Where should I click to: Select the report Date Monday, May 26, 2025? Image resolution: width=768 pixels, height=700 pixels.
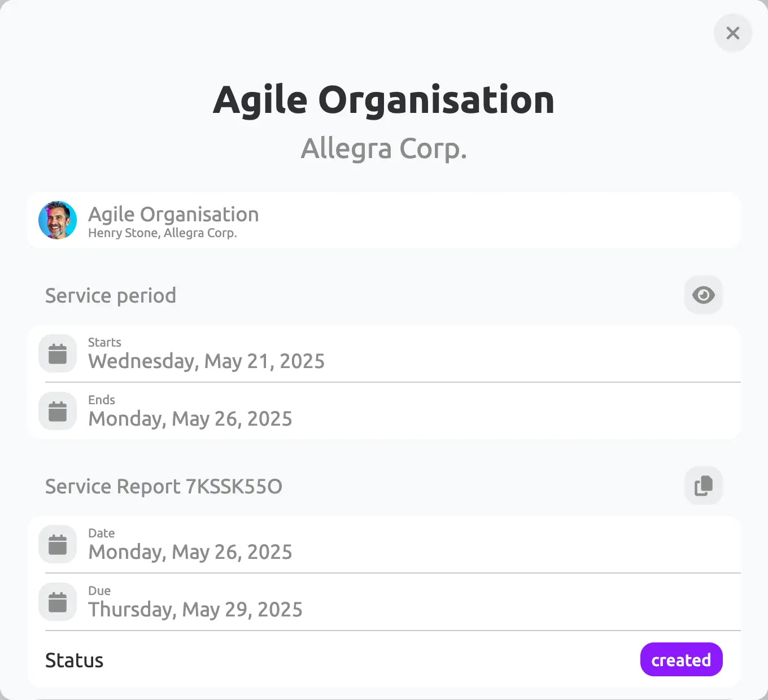(x=190, y=552)
